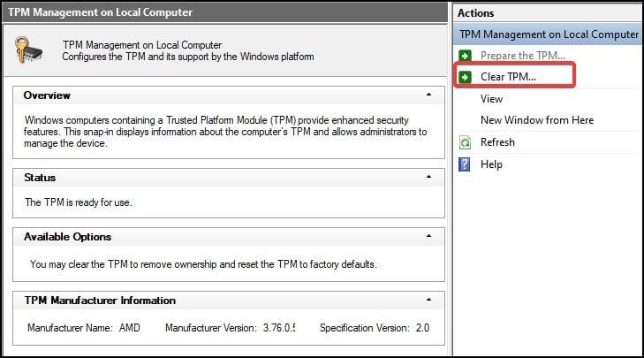
Task: Open Help from the Actions pane
Action: point(491,164)
